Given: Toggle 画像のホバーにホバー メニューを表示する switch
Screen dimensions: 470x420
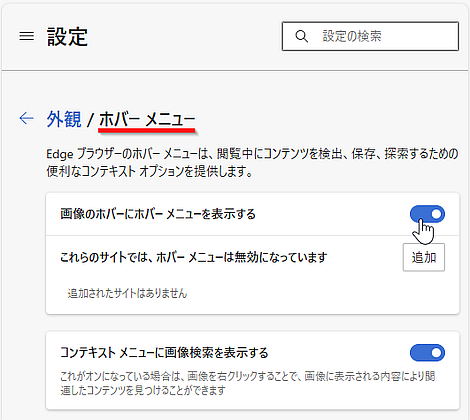Looking at the screenshot, I should pos(427,214).
